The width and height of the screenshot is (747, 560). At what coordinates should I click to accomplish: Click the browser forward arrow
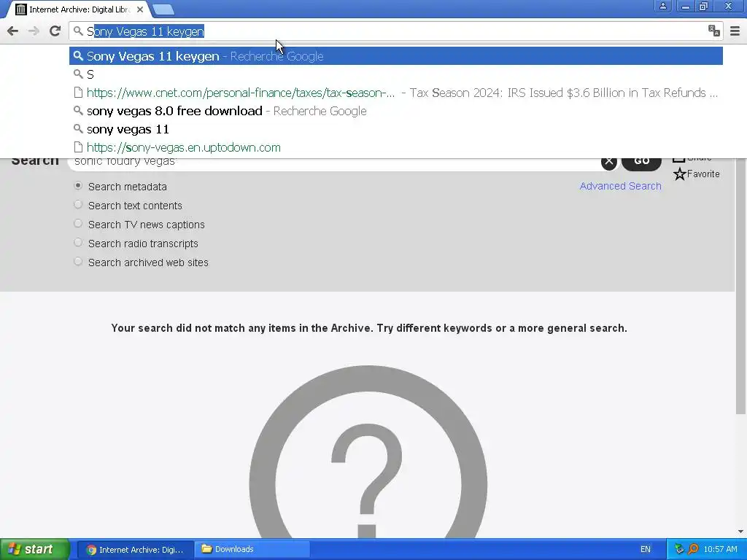click(34, 31)
